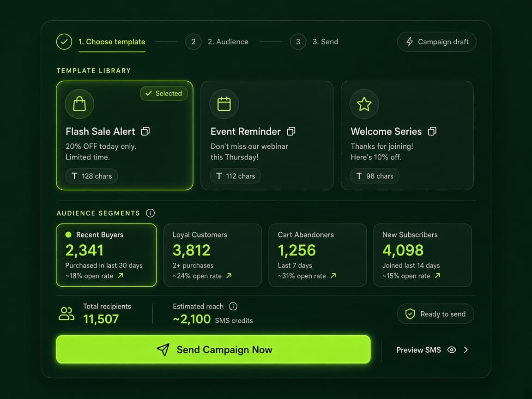Select the New Subscribers segment label
The height and width of the screenshot is (399, 532).
click(x=410, y=235)
